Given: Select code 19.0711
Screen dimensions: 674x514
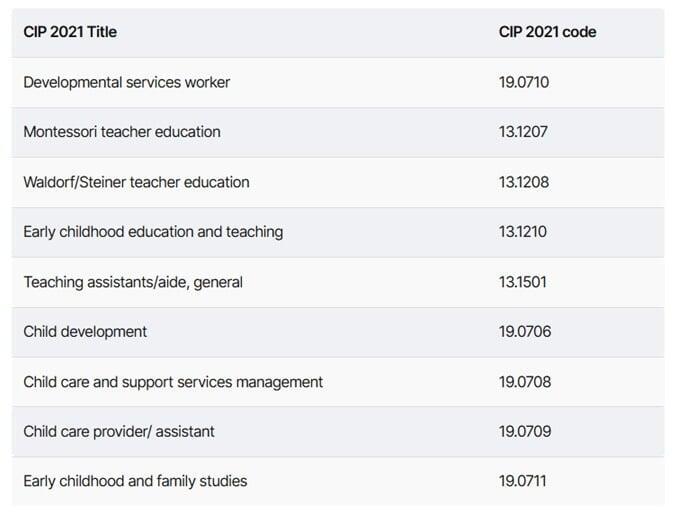Looking at the screenshot, I should point(523,481).
